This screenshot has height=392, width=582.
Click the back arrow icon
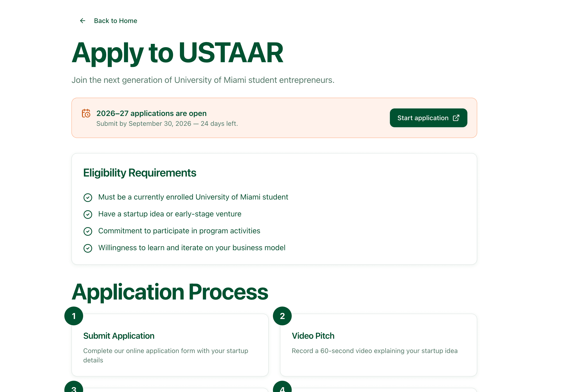pos(82,21)
